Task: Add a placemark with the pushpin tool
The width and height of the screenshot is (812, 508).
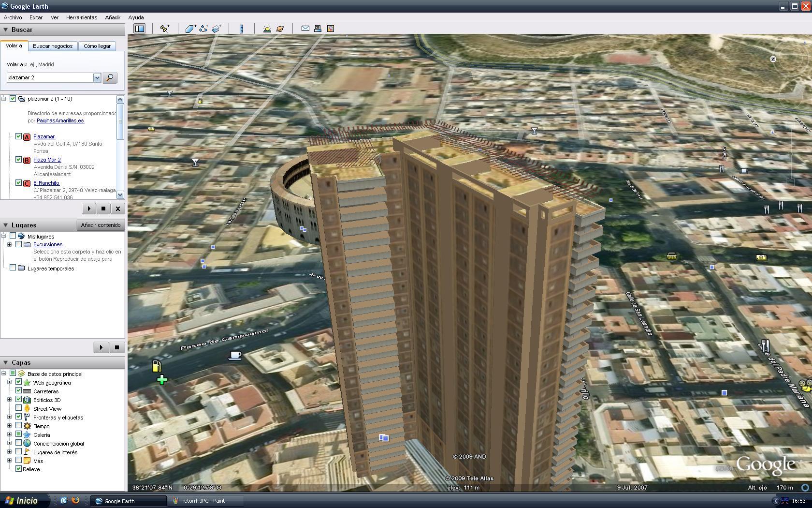Action: (165, 29)
